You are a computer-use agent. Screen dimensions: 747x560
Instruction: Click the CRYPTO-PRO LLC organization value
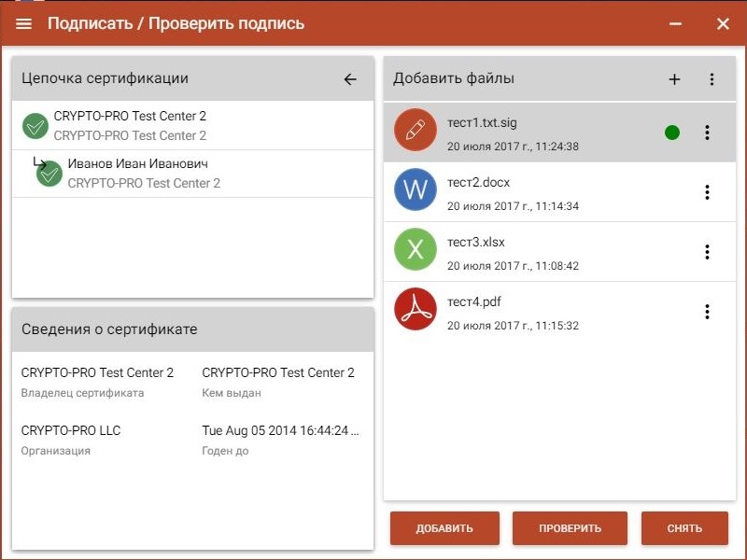[71, 430]
